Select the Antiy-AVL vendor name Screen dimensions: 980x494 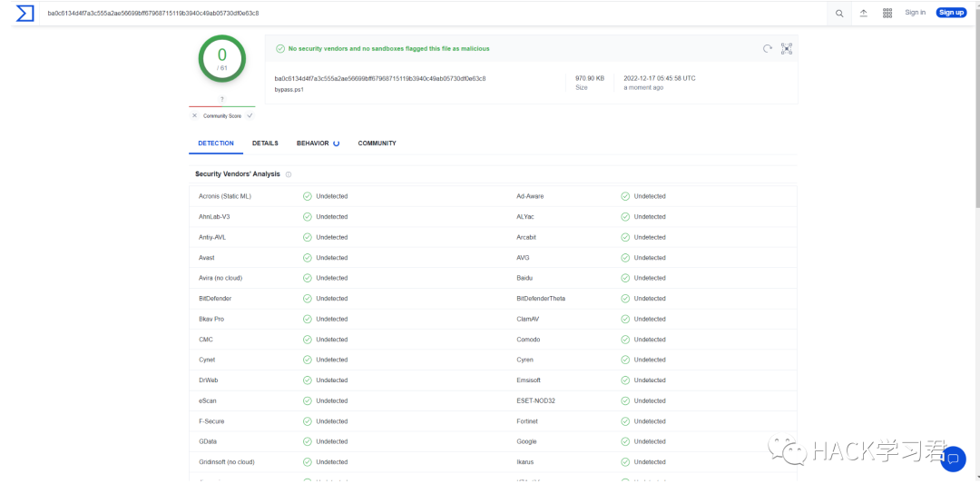(x=211, y=237)
